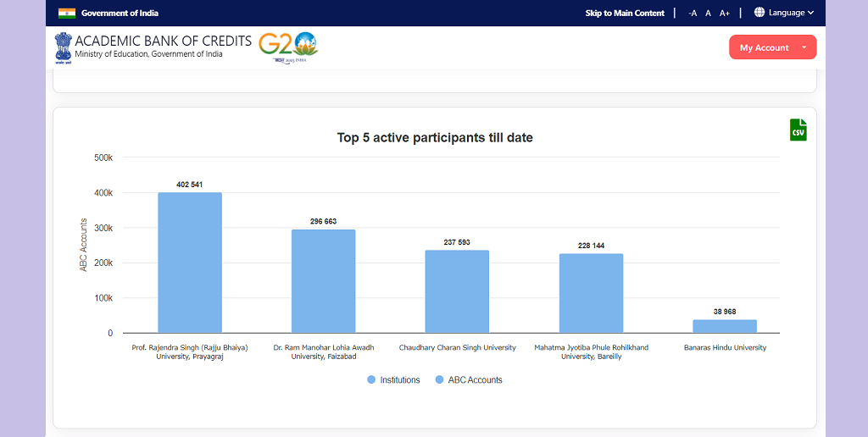The width and height of the screenshot is (868, 437).
Task: Click the globe language icon
Action: pyautogui.click(x=759, y=12)
